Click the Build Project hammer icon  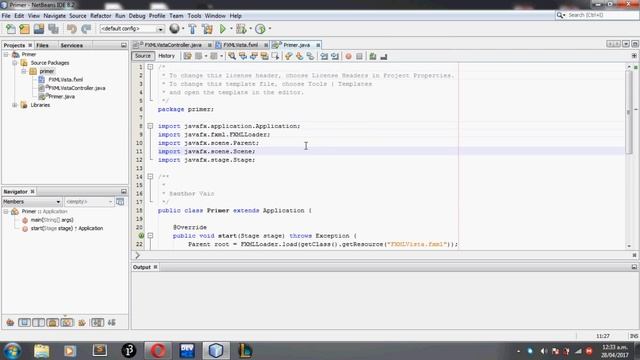[x=192, y=29]
